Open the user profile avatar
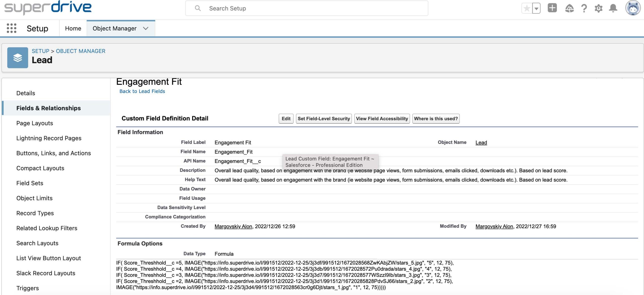This screenshot has width=644, height=295. tap(633, 8)
